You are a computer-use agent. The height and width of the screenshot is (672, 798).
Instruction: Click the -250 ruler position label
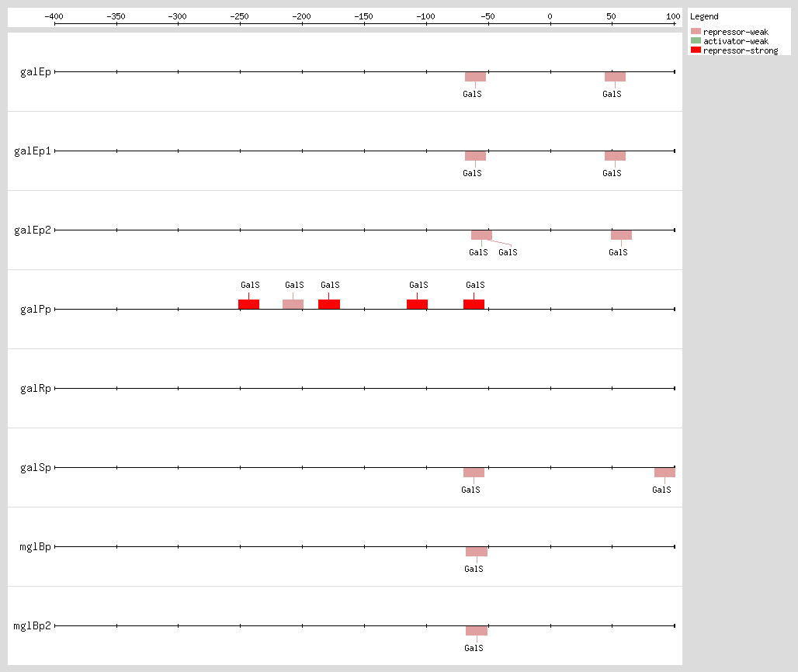tap(240, 16)
